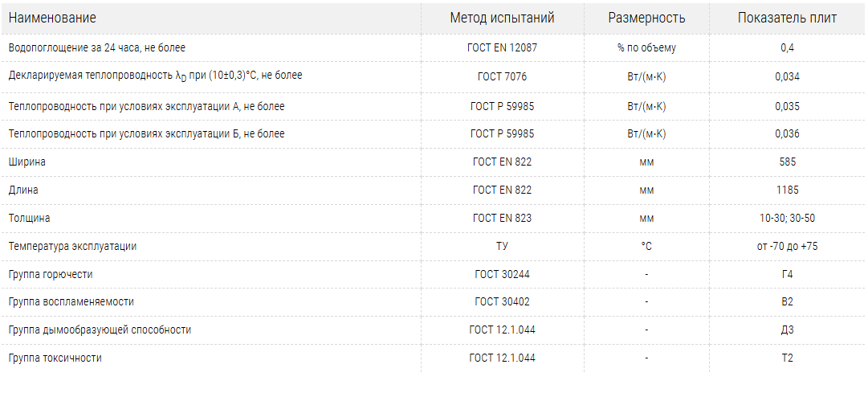Screen dimensions: 868x393
Task: Select Декларируемая теплопроводность row label
Action: pos(155,76)
